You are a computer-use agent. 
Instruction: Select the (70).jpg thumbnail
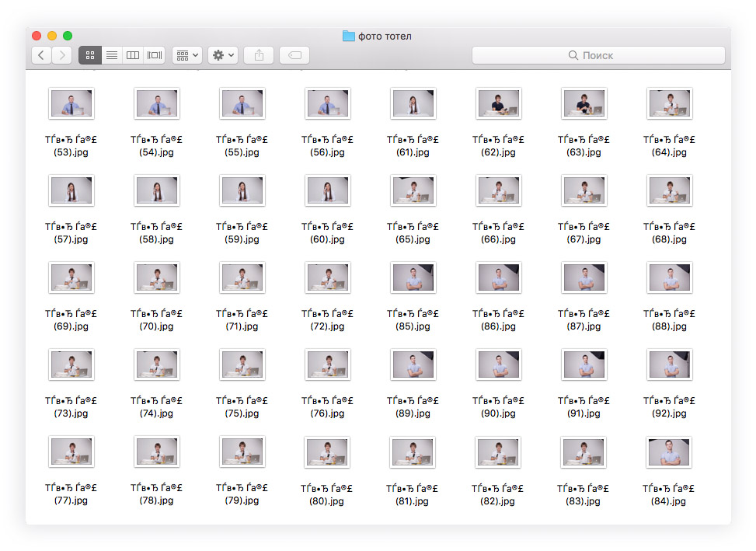coord(157,277)
